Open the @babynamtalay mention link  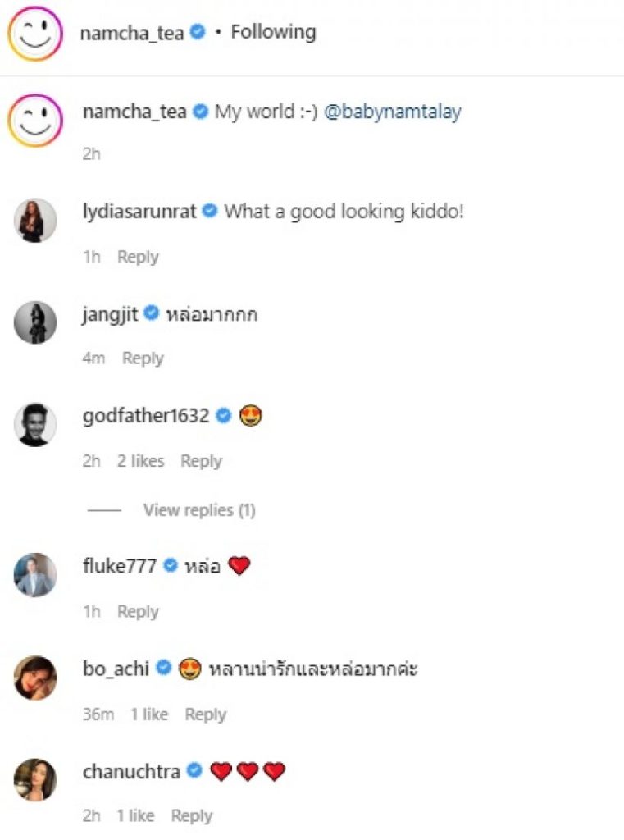coord(392,112)
